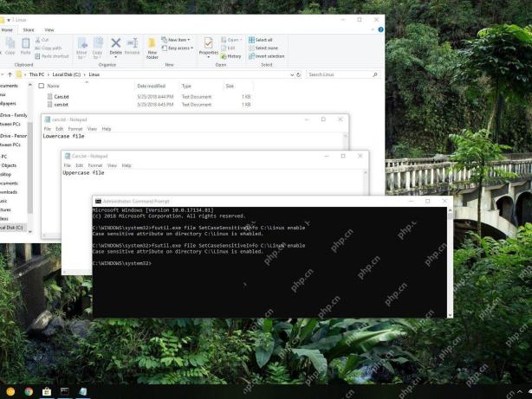Create a New folder from the ribbon

152,48
